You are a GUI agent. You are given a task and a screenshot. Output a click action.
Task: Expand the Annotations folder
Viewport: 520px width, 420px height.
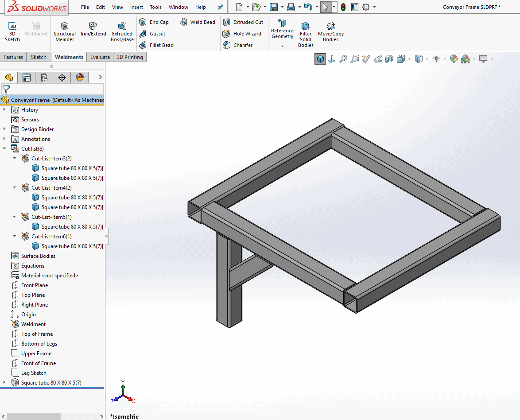click(x=4, y=139)
